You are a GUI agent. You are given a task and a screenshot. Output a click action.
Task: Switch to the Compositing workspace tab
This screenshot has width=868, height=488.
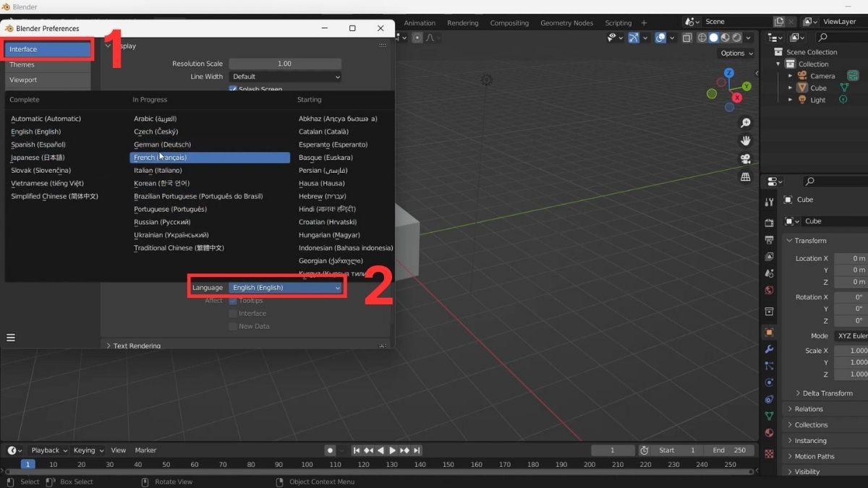click(x=509, y=23)
